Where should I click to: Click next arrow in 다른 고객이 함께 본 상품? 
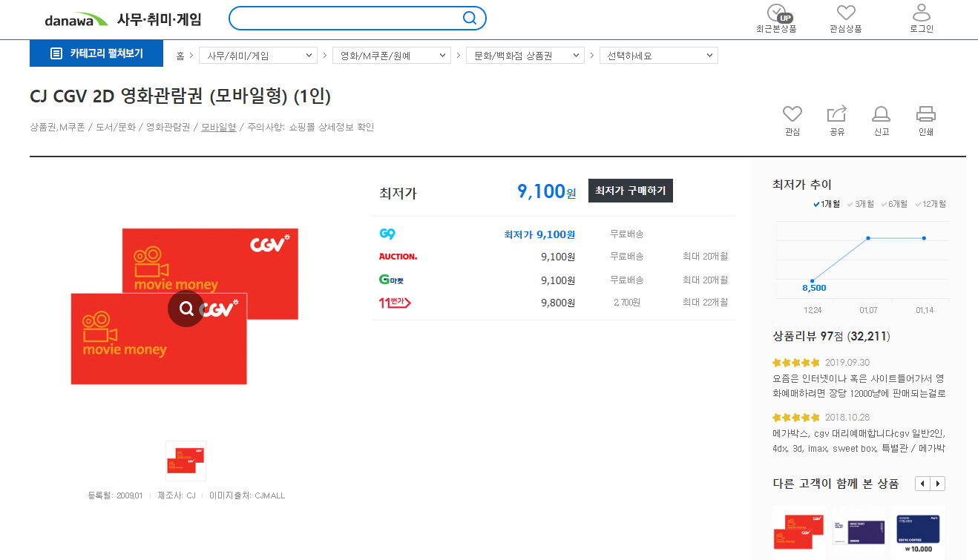[938, 484]
